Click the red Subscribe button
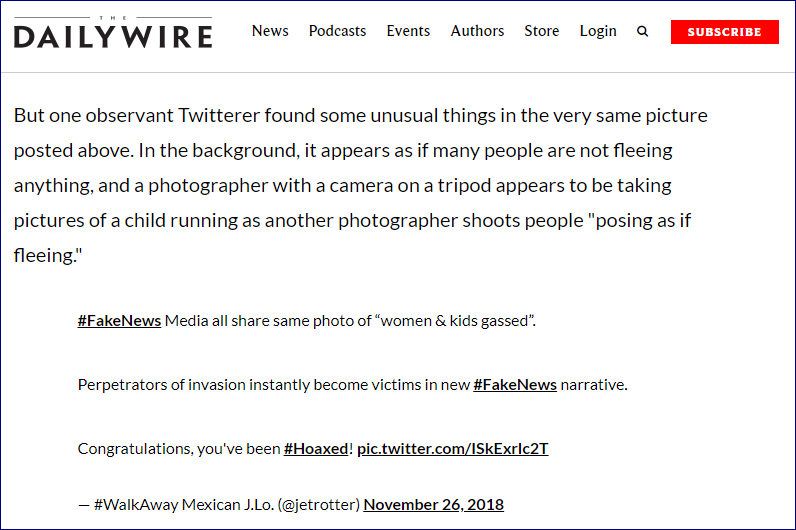796x530 pixels. (724, 32)
